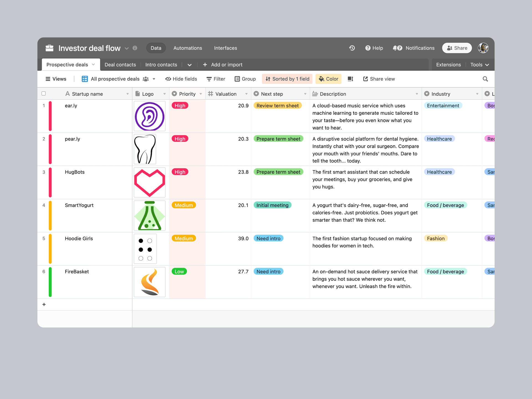Viewport: 532px width, 399px height.
Task: Click the Hide fields eye-slash icon
Action: click(168, 79)
